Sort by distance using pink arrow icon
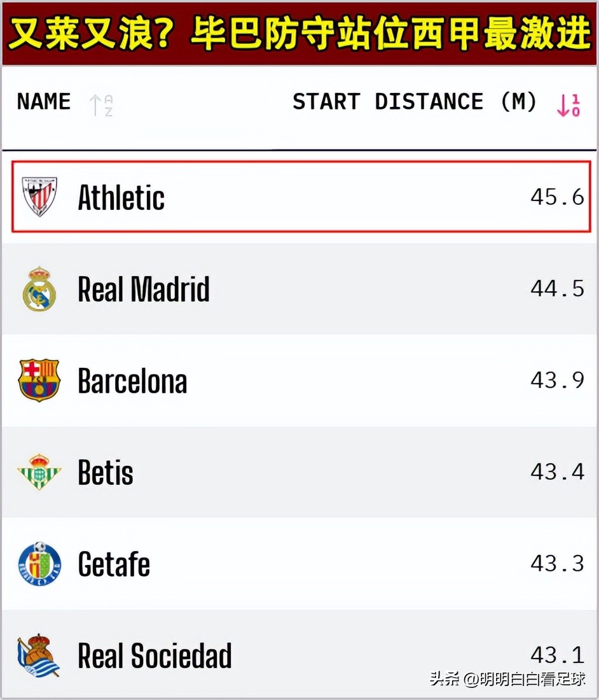This screenshot has height=700, width=599. (568, 104)
